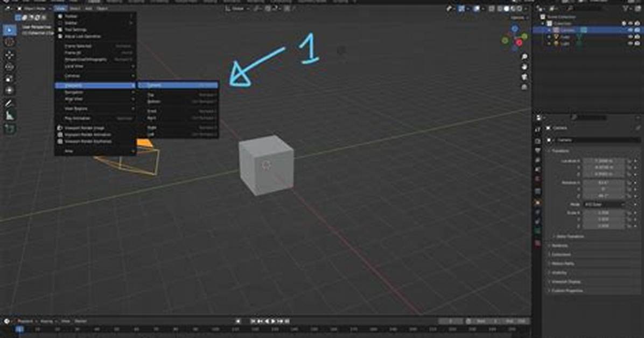Screen dimensions: 644x338
Task: Choose Front in Viewpoint submenu
Action: (x=178, y=111)
